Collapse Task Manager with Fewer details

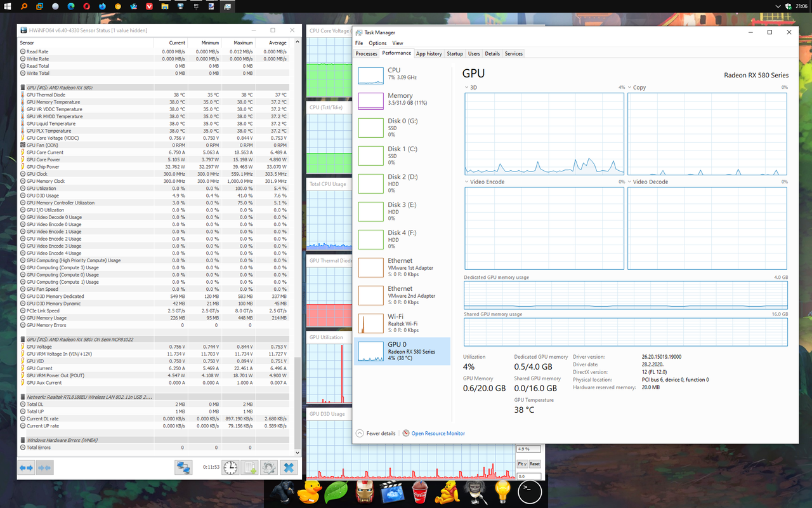(x=376, y=433)
